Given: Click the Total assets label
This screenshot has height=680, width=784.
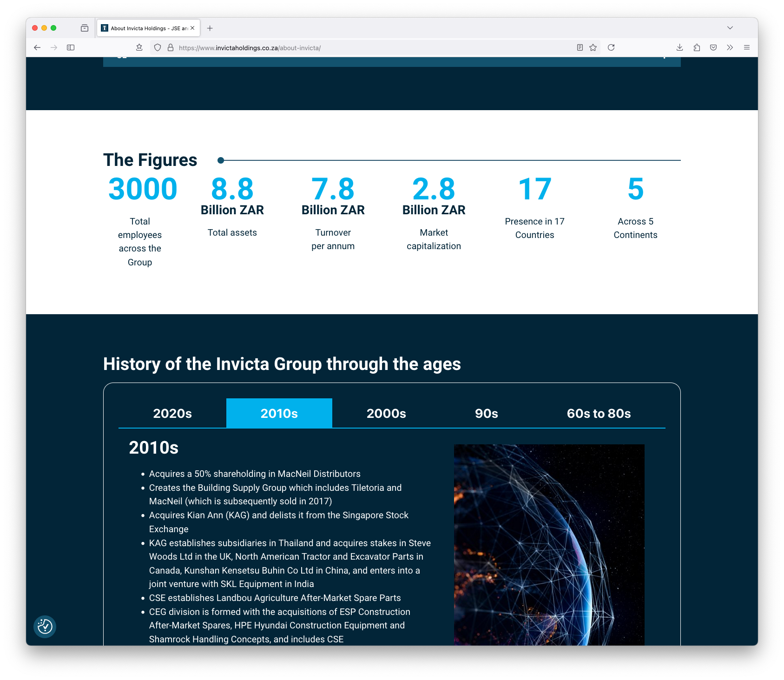Looking at the screenshot, I should point(232,232).
